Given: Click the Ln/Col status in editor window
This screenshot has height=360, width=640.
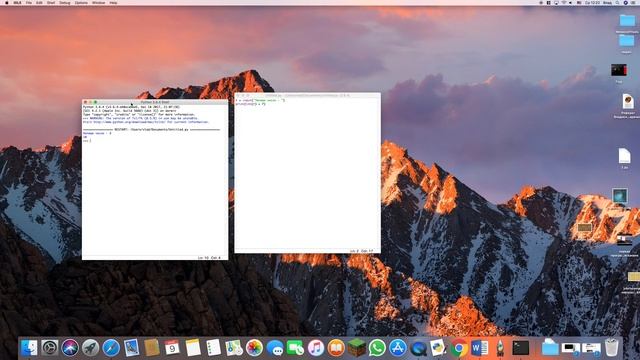Looking at the screenshot, I should [x=361, y=251].
